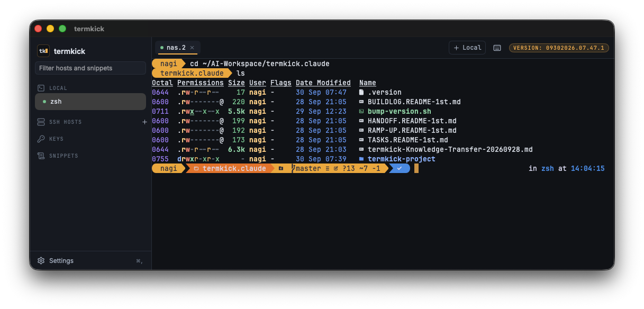Click the git folder icon in prompt bar
This screenshot has width=644, height=309.
[x=281, y=168]
